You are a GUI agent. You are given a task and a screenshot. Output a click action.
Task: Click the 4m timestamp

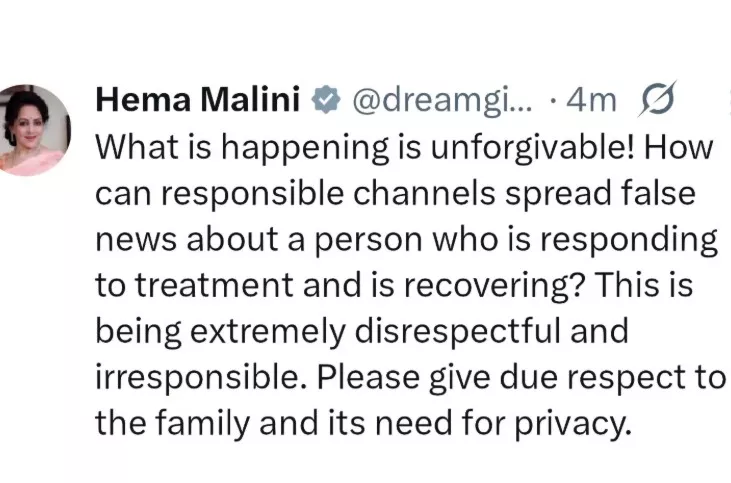592,100
